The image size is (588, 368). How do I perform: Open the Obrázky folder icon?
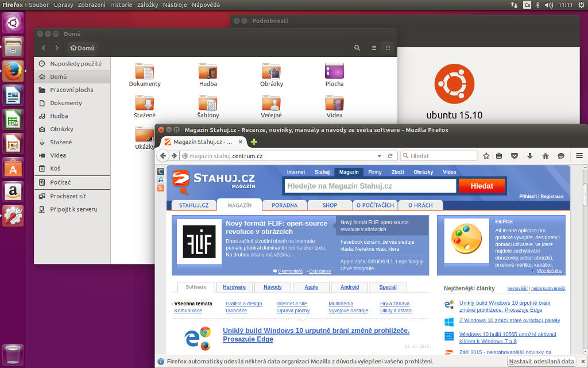272,74
